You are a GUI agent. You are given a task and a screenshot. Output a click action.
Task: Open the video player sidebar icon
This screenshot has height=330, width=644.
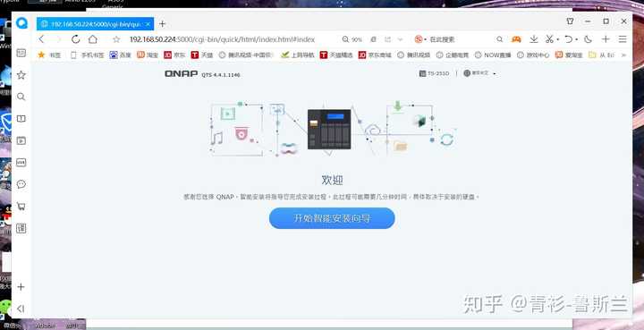click(21, 140)
